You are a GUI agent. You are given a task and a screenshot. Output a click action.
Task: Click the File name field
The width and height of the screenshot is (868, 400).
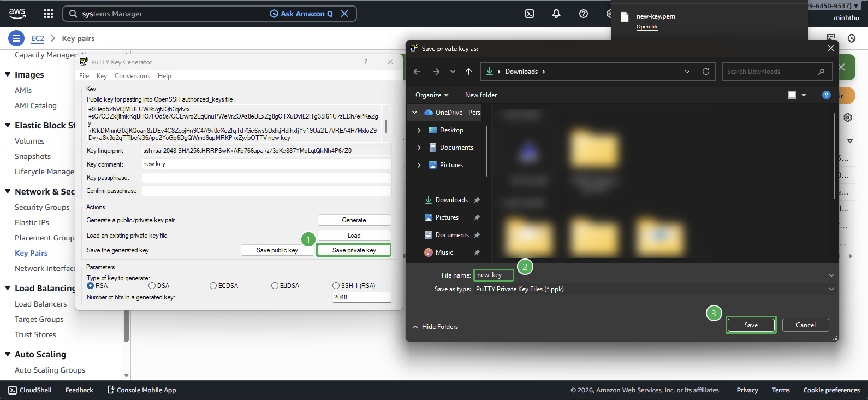[655, 275]
